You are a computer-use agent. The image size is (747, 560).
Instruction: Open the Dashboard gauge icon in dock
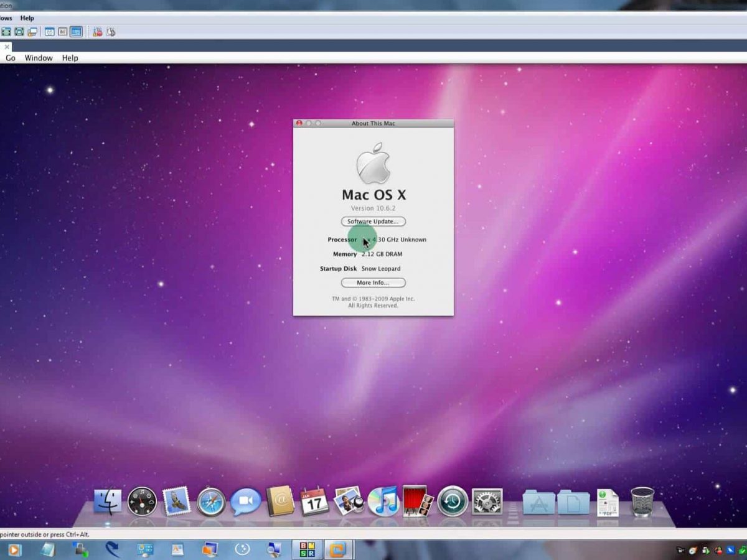click(x=142, y=502)
